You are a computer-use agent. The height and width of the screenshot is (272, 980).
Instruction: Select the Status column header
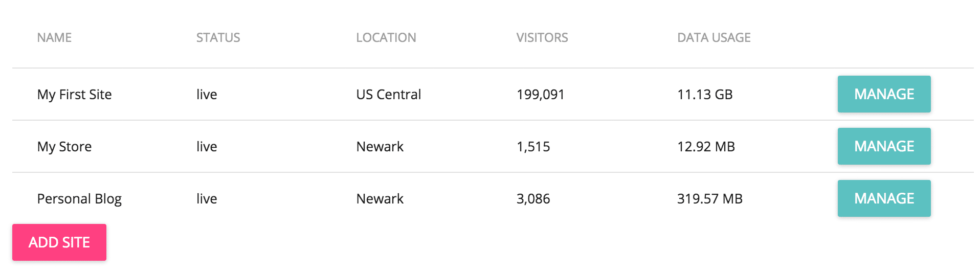coord(218,38)
